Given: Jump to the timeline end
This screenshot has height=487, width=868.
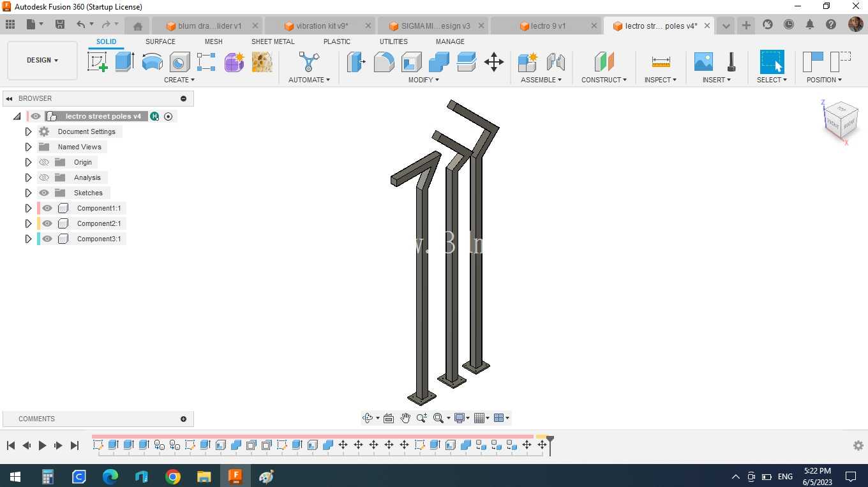Looking at the screenshot, I should pyautogui.click(x=74, y=446).
